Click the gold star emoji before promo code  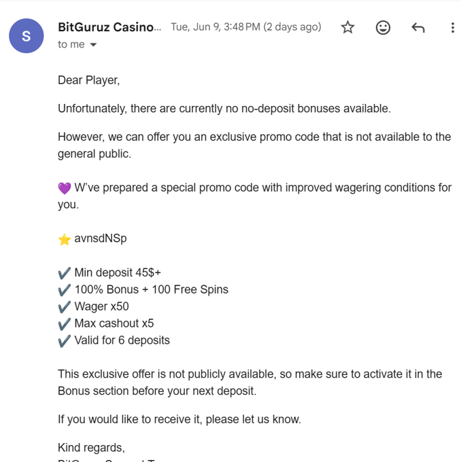(x=65, y=239)
